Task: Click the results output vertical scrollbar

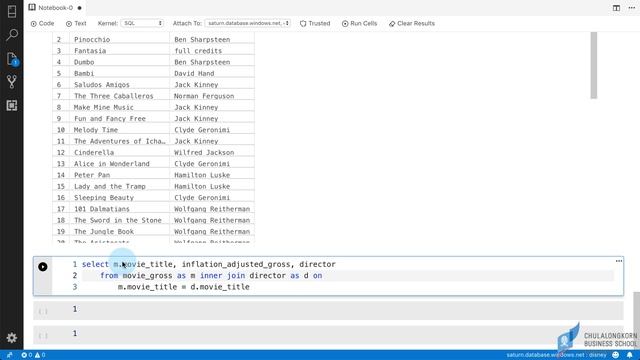Action: [593, 65]
